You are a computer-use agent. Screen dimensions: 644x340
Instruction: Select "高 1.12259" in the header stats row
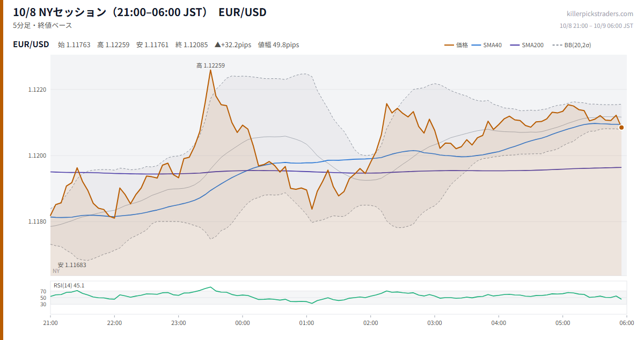[113, 45]
